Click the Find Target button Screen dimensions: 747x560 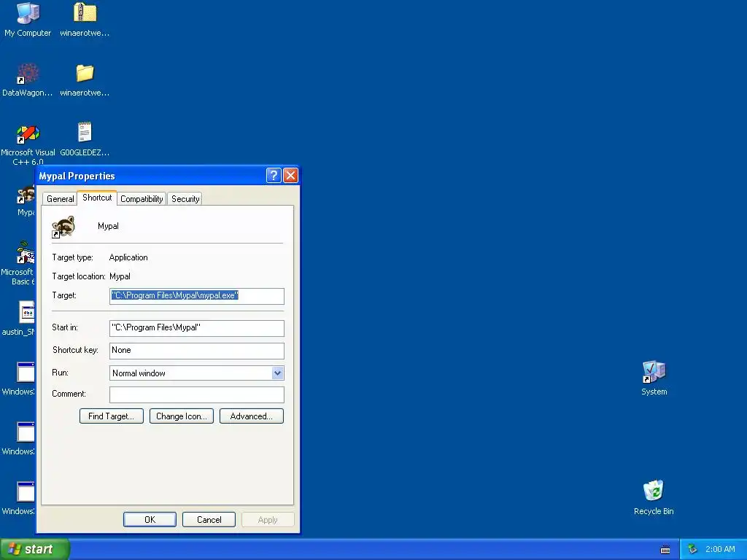[x=112, y=416]
